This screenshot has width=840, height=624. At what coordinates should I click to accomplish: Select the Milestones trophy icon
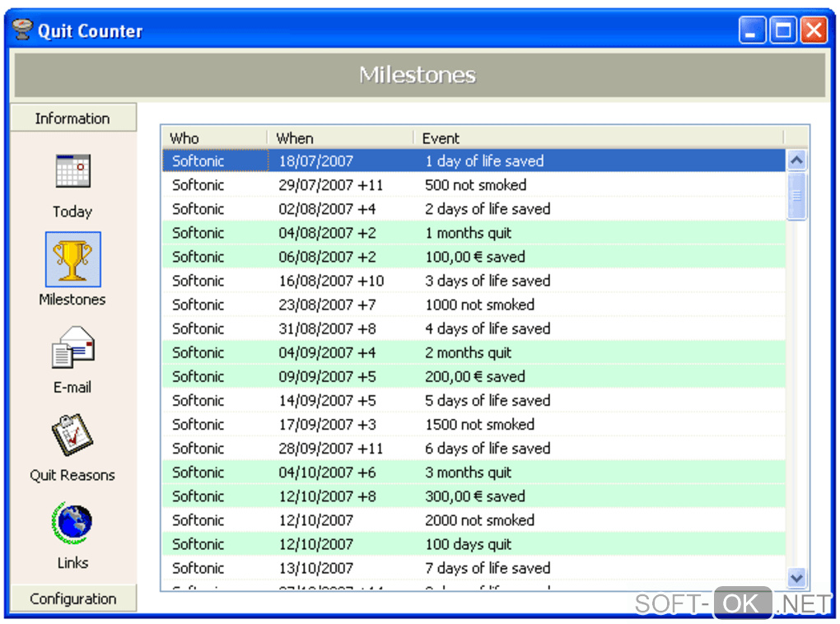pos(72,259)
